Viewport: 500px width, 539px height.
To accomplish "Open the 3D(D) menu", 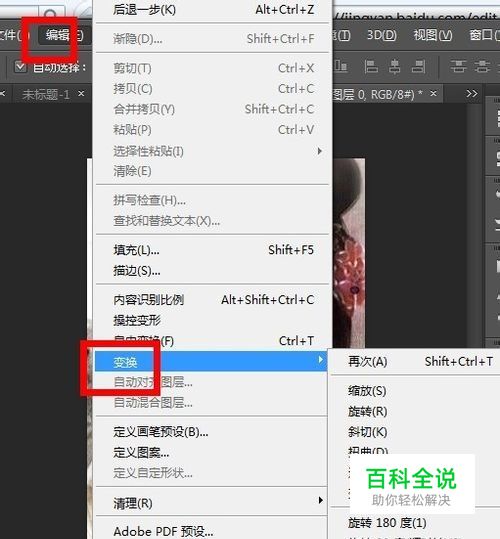I will pos(381,35).
